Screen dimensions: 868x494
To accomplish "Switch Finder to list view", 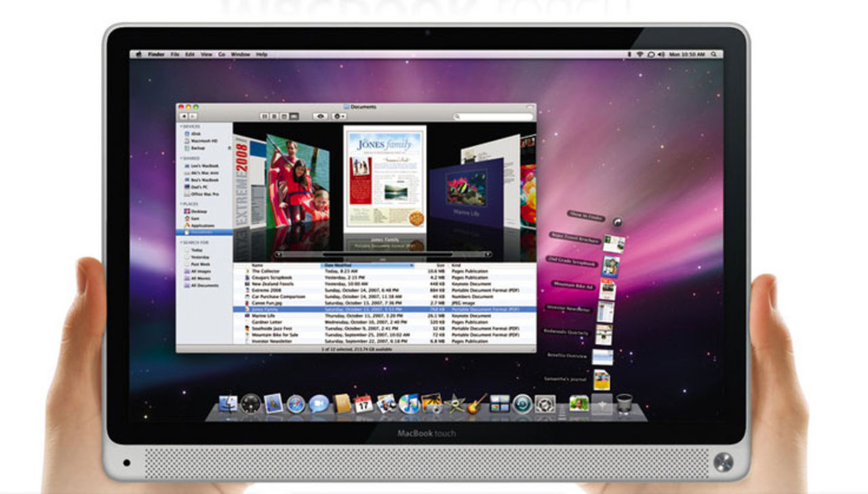I will click(275, 117).
